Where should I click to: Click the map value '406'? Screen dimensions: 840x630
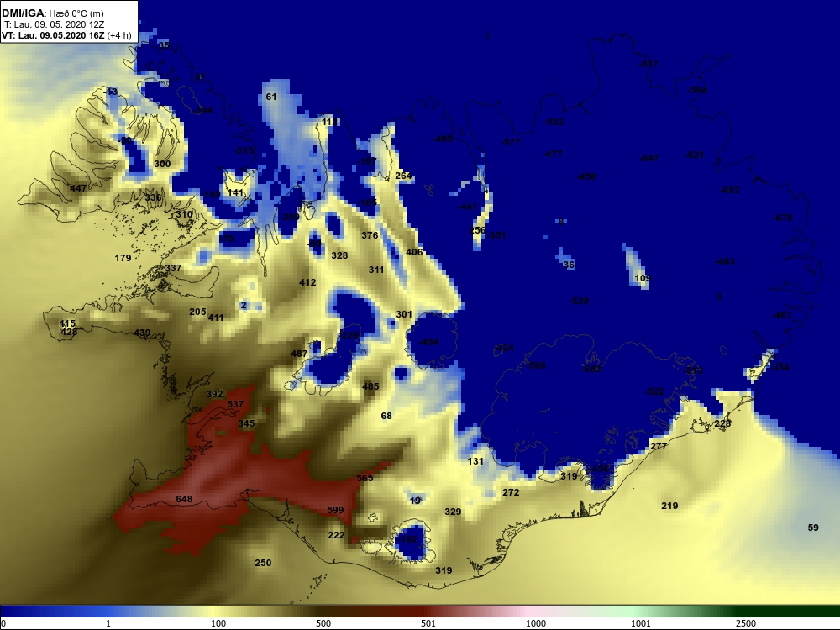[x=414, y=252]
